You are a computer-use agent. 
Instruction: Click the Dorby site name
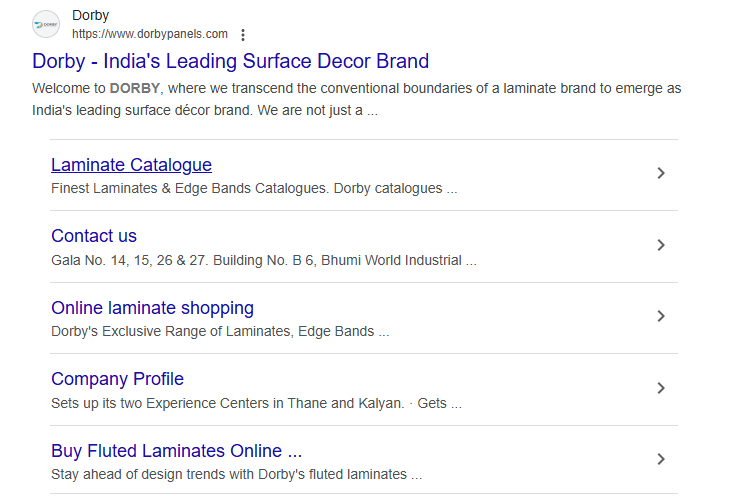coord(91,16)
